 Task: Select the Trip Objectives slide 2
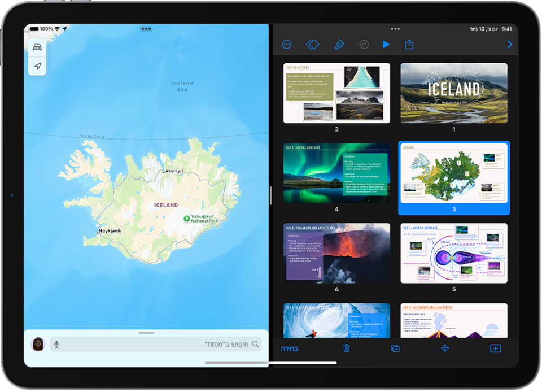pos(336,93)
